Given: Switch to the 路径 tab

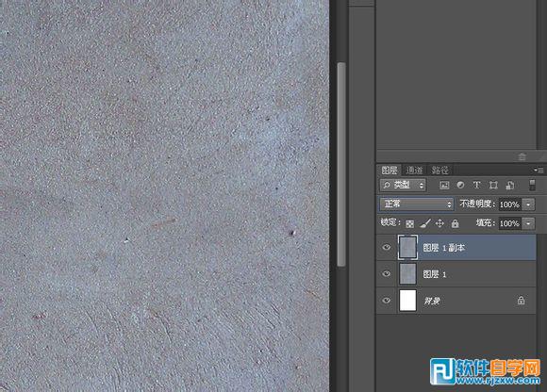Looking at the screenshot, I should pyautogui.click(x=439, y=170).
